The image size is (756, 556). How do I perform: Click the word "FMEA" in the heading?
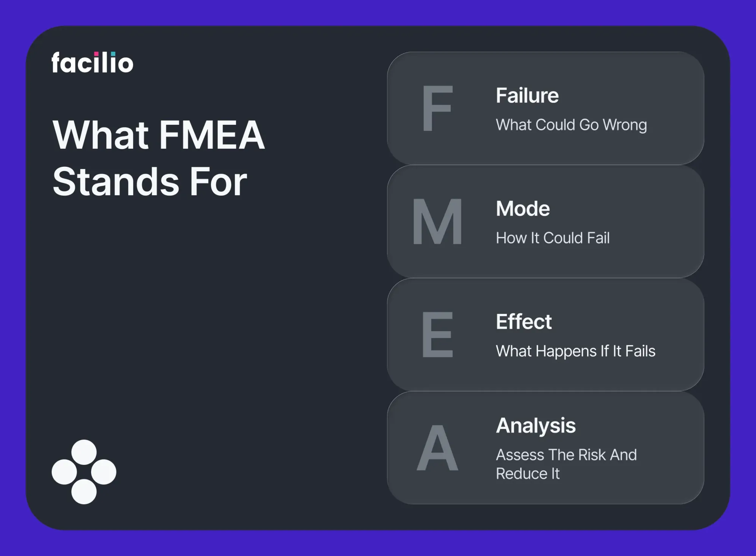point(212,135)
